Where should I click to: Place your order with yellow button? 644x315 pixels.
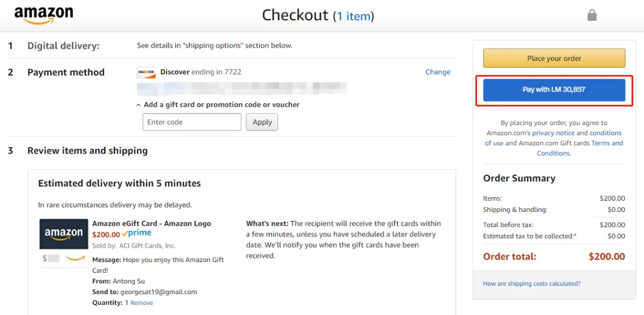click(554, 58)
